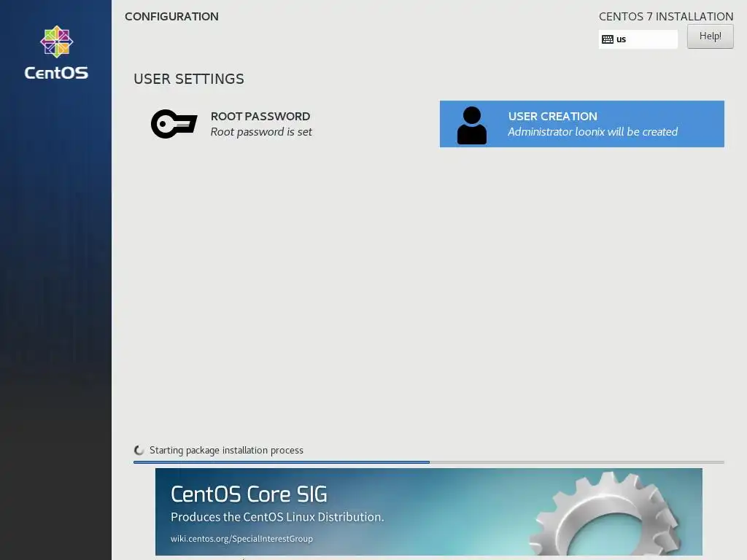Click the user creation person icon
Image resolution: width=747 pixels, height=560 pixels.
pyautogui.click(x=472, y=125)
